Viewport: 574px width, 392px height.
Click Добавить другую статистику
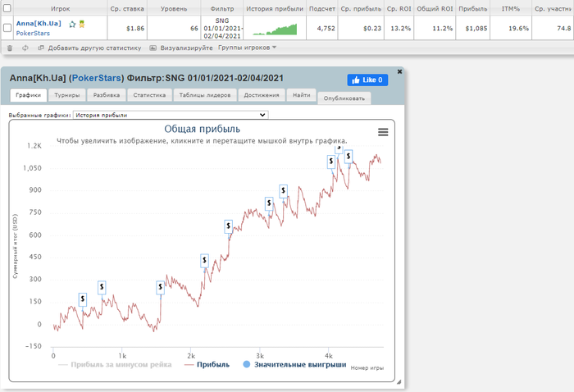coord(94,48)
